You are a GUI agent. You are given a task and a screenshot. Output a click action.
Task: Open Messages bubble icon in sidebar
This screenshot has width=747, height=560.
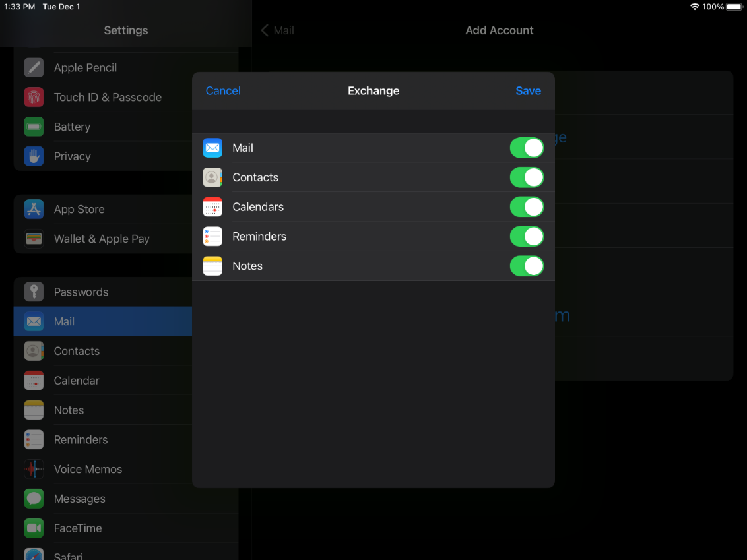(34, 499)
